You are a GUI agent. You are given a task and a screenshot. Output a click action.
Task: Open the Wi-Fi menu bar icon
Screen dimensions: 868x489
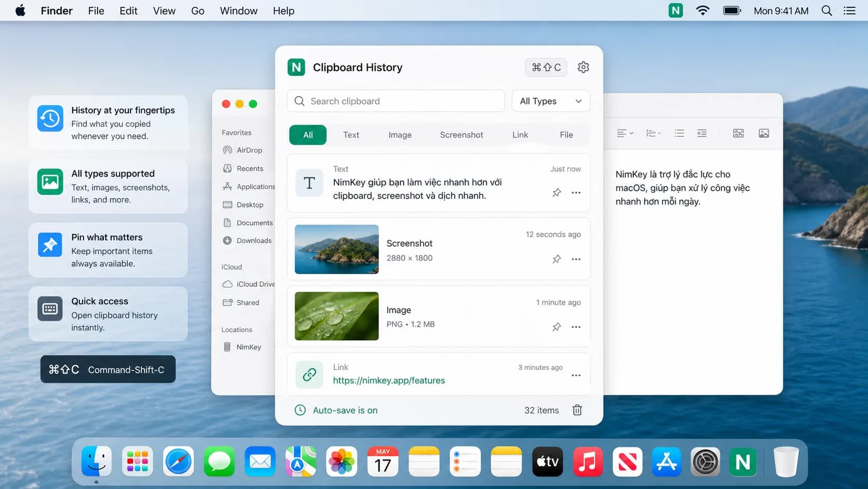point(702,10)
